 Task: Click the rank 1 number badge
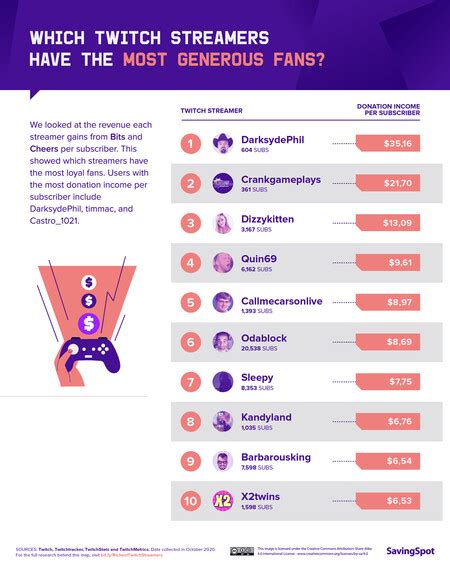point(191,144)
